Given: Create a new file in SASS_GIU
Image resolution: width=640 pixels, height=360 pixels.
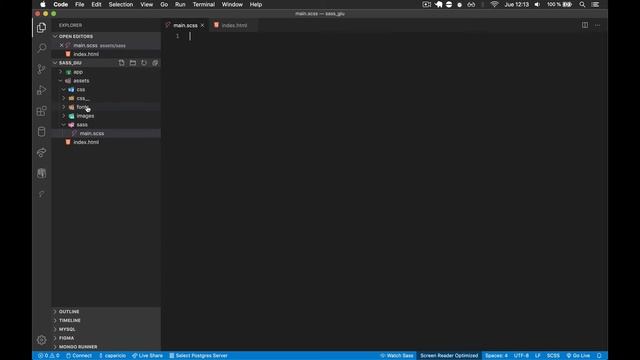Looking at the screenshot, I should (x=121, y=63).
